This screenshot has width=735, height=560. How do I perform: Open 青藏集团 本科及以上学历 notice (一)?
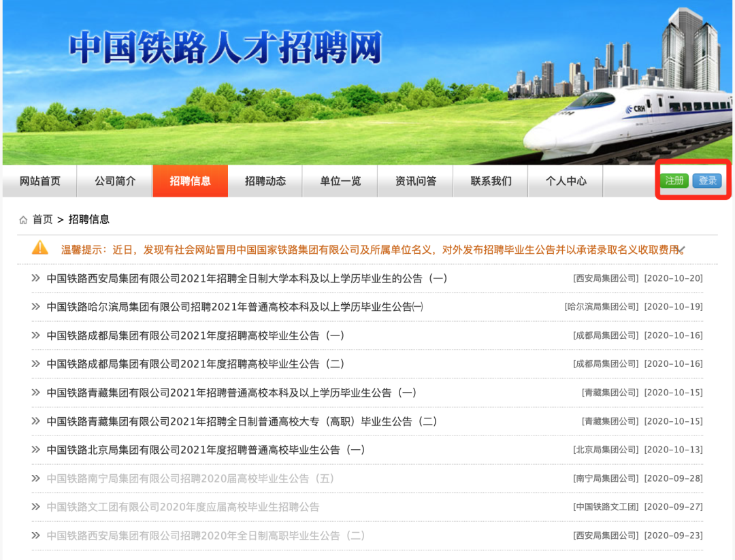point(231,393)
